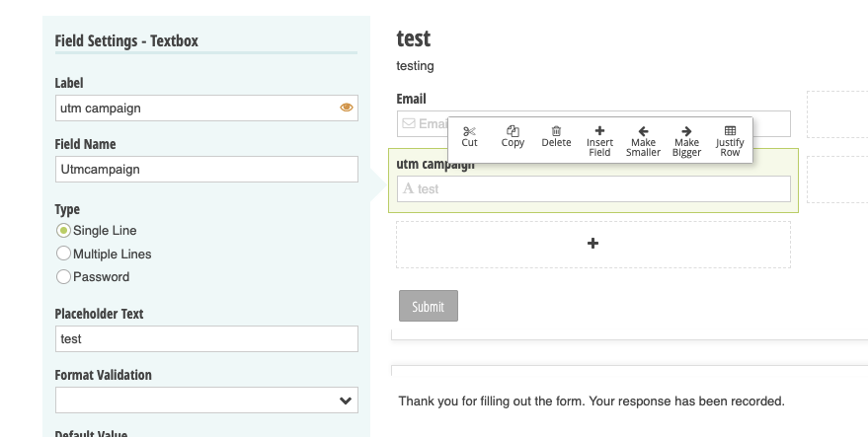Click Make Smaller left arrow
This screenshot has height=437, width=868.
(x=643, y=131)
